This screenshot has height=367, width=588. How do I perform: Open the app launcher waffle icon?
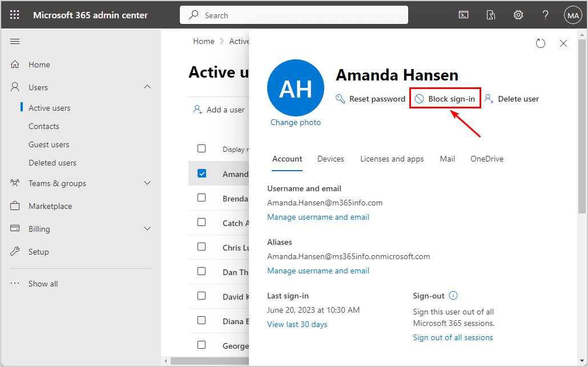15,15
